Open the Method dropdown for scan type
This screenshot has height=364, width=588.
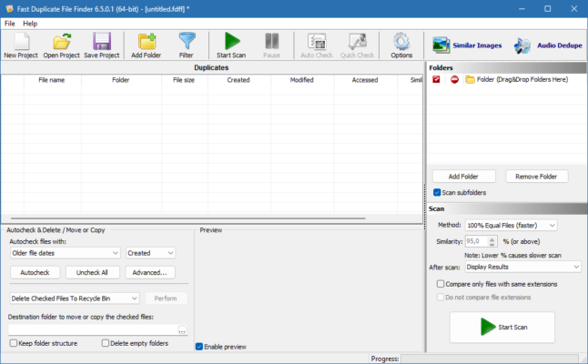(x=512, y=226)
